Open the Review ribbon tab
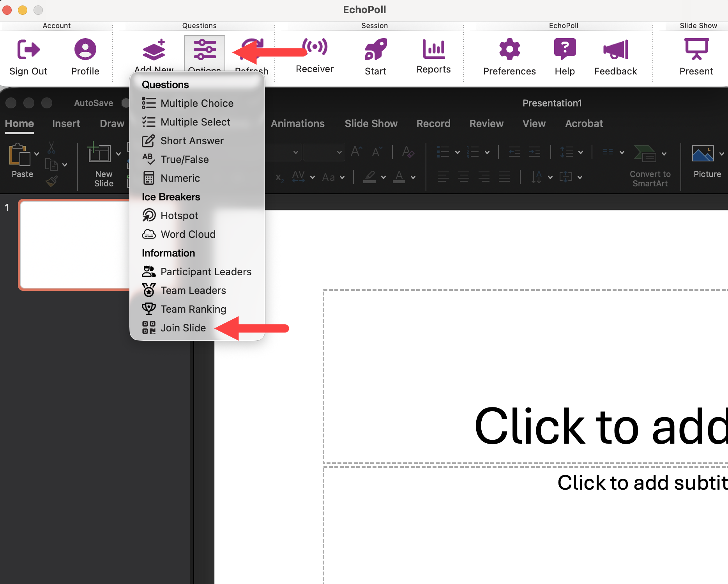728x584 pixels. tap(487, 124)
